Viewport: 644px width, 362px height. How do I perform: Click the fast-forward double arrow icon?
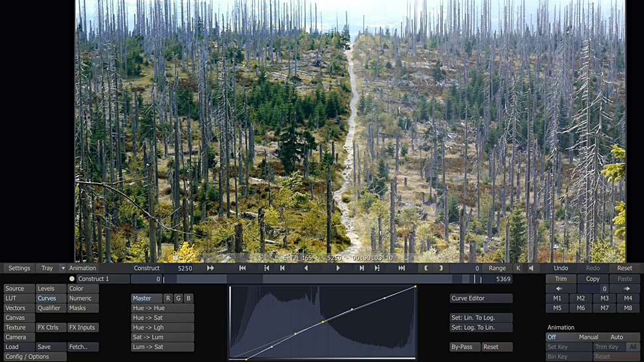point(210,269)
